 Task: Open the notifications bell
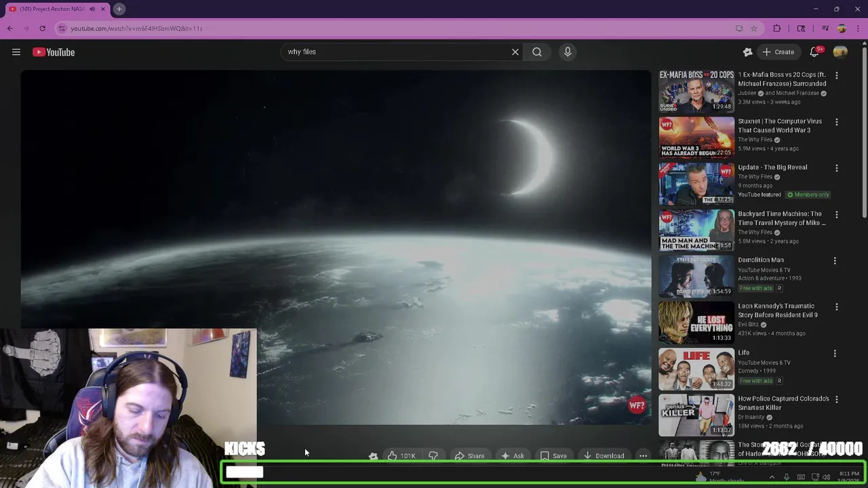(815, 52)
